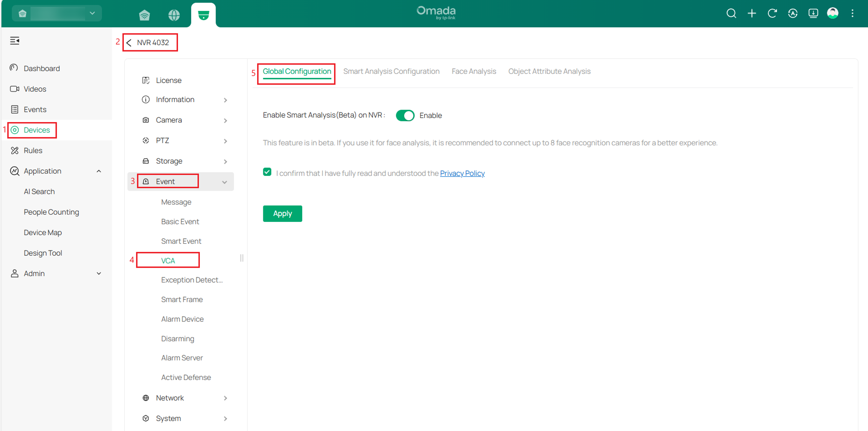Collapse the Application section chevron
Screen dimensions: 868x431
click(x=99, y=171)
